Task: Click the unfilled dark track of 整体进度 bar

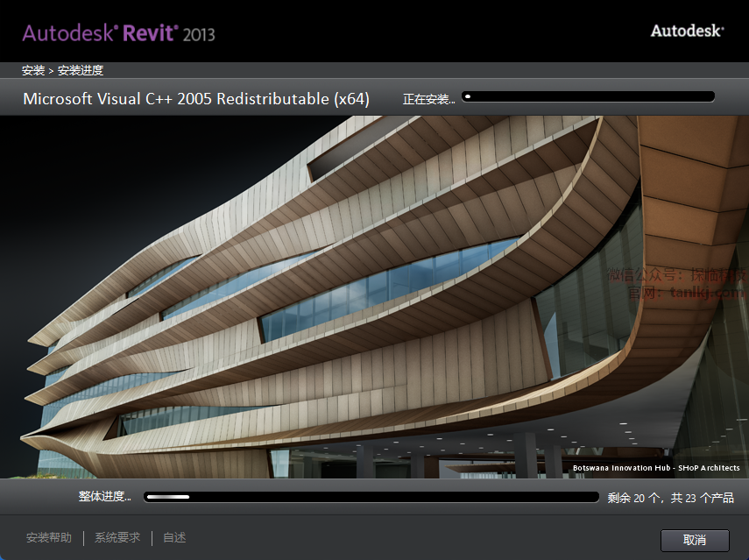Action: coord(394,497)
